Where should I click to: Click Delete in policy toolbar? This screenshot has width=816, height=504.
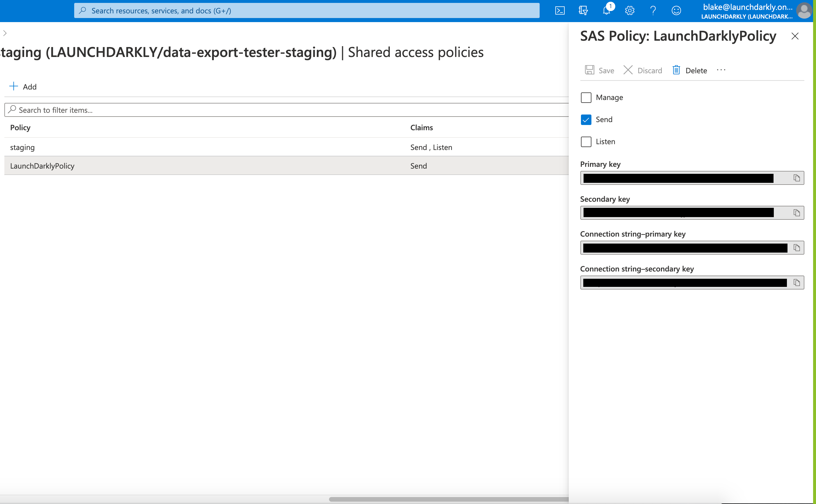click(x=689, y=70)
